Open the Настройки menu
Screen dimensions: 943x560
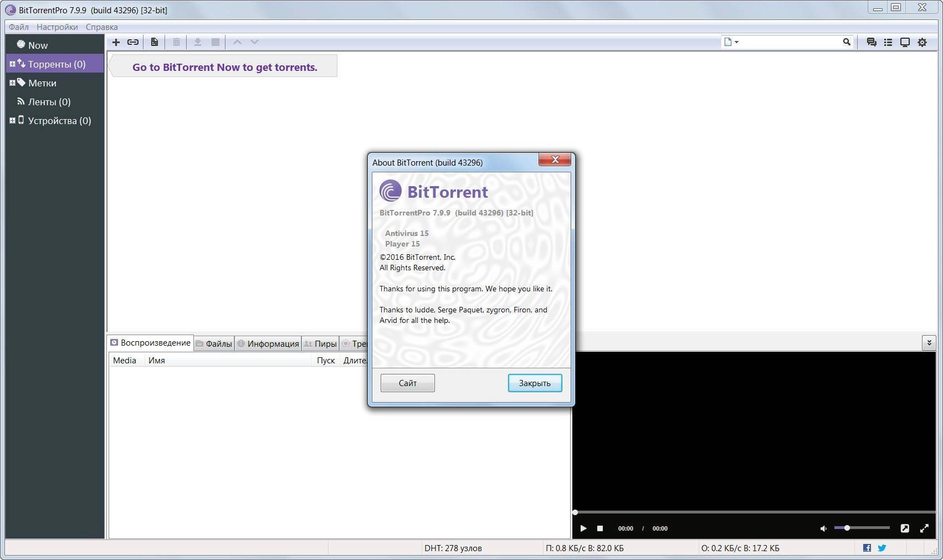pos(57,27)
